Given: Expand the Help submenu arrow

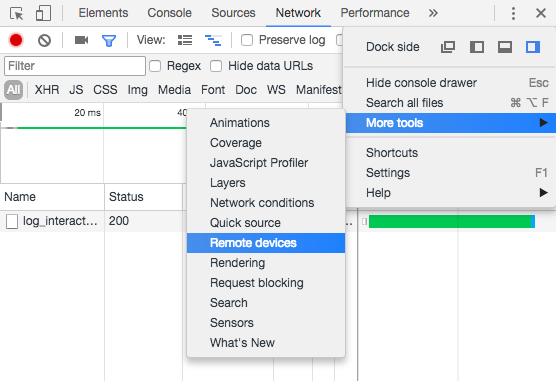Looking at the screenshot, I should coord(543,193).
